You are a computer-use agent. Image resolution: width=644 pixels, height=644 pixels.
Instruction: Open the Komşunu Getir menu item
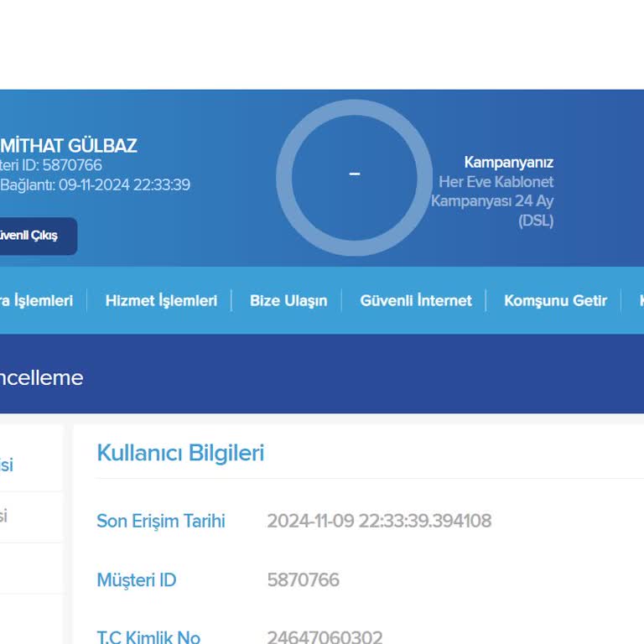pos(555,301)
